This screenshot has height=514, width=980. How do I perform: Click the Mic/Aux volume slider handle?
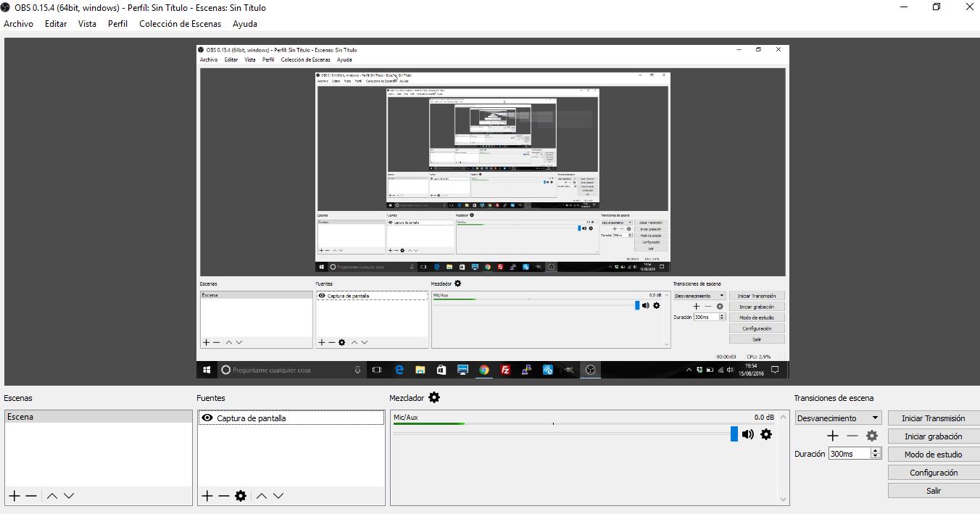pyautogui.click(x=734, y=434)
